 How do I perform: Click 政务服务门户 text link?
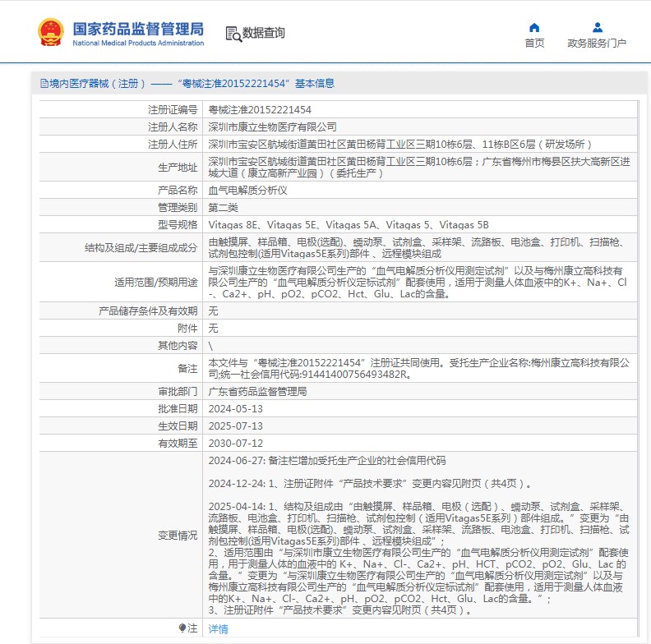tap(597, 44)
